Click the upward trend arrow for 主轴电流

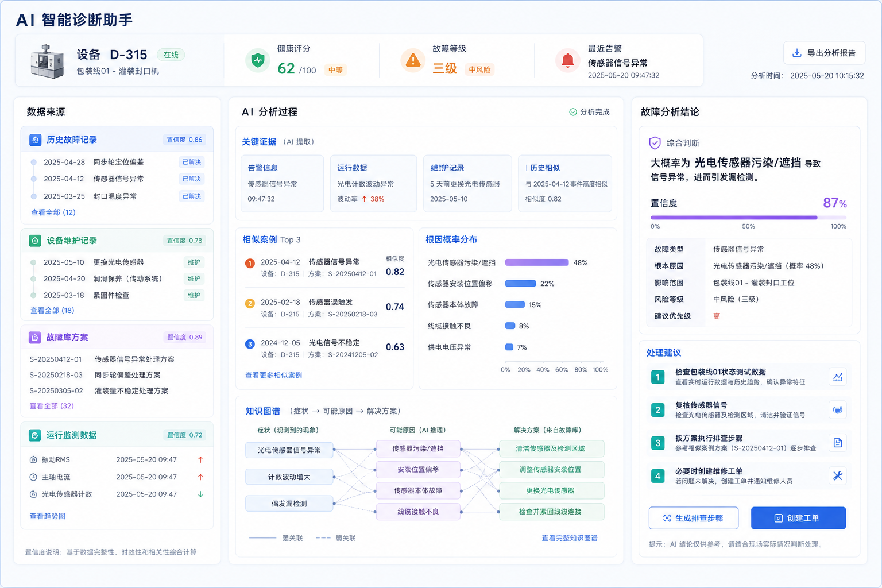coord(200,477)
